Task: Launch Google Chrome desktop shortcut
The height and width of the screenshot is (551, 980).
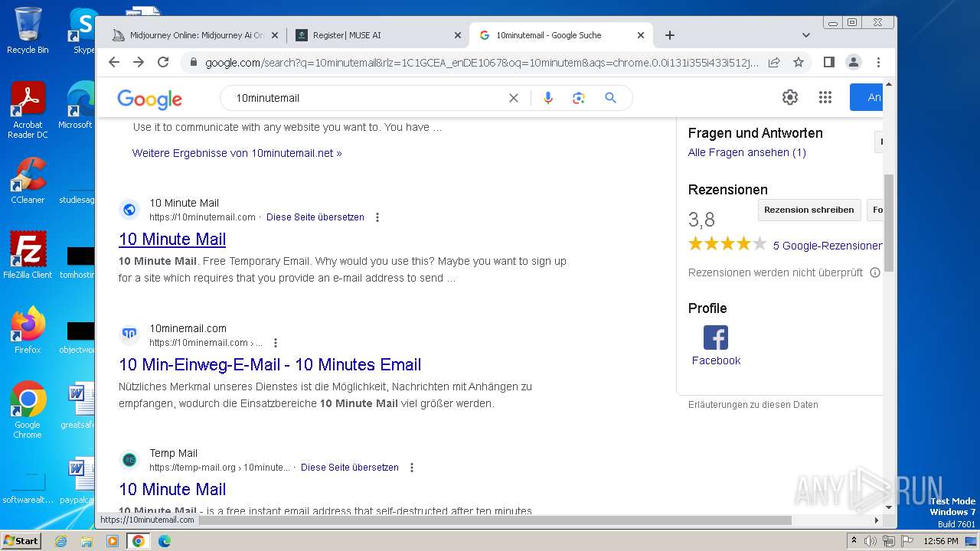Action: click(28, 409)
